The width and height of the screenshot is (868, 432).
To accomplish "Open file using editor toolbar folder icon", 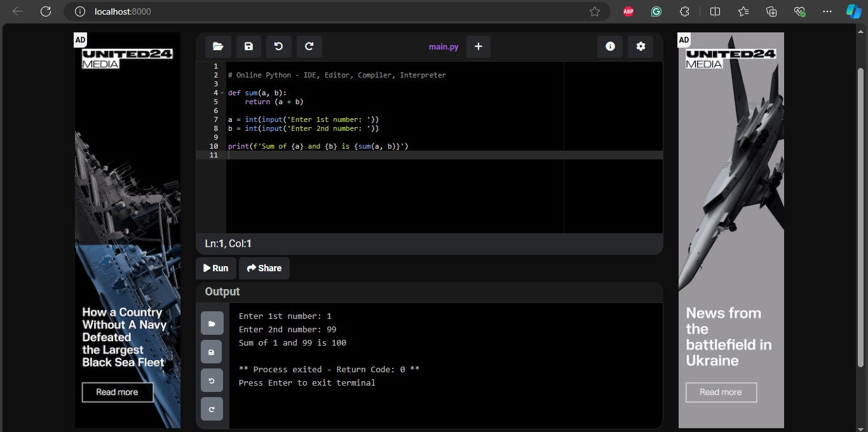I will pyautogui.click(x=218, y=46).
